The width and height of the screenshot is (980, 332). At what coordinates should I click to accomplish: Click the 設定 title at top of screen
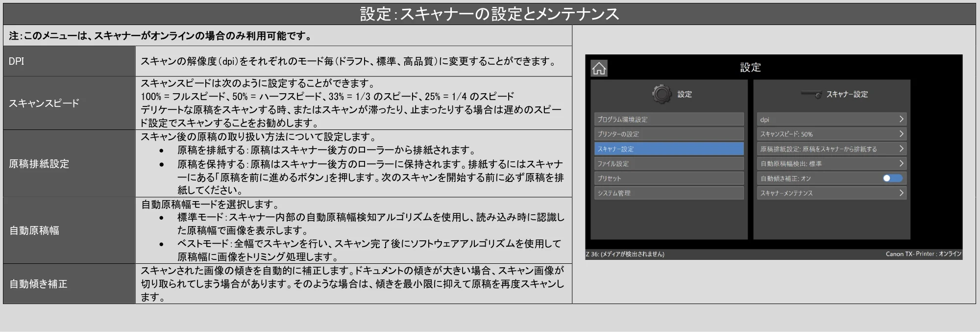point(750,68)
